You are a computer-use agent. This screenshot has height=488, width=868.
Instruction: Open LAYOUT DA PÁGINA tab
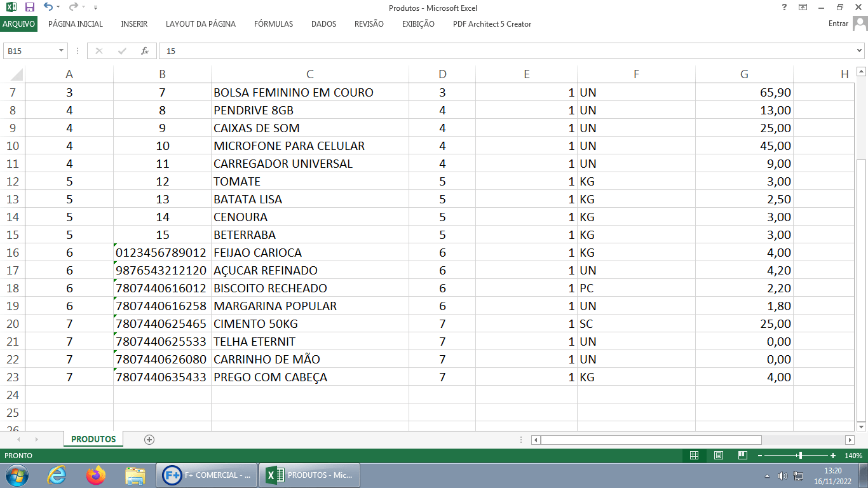click(x=201, y=24)
